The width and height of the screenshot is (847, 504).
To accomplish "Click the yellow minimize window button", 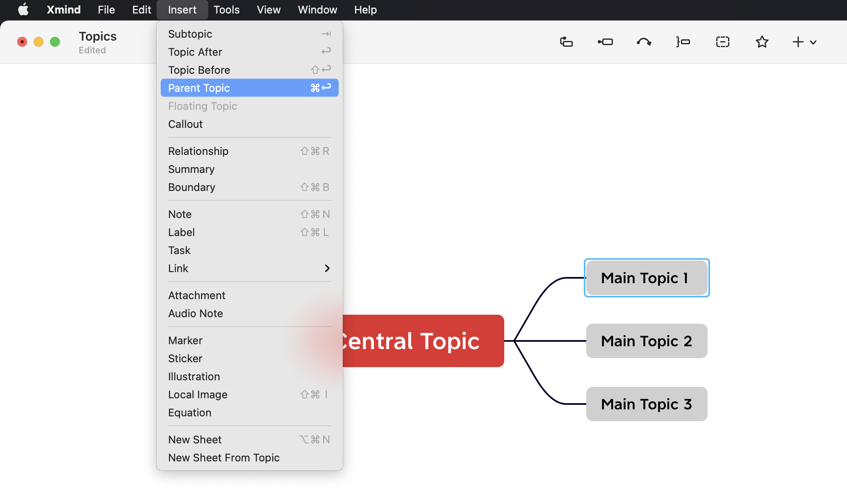I will click(39, 42).
